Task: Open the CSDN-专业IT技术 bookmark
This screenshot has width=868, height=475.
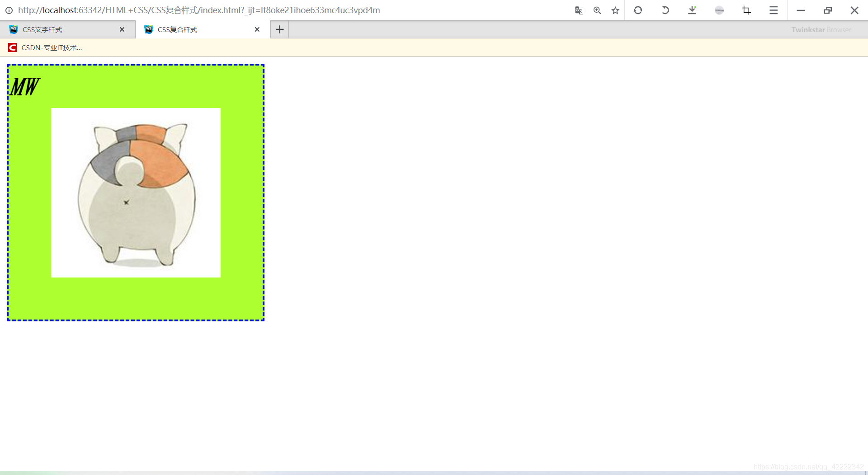Action: click(x=45, y=47)
